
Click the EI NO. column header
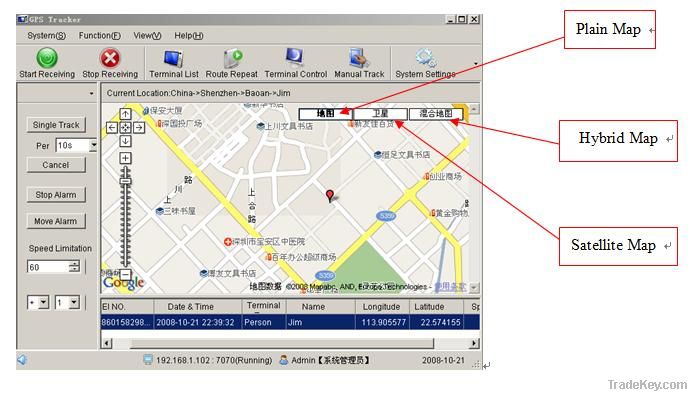click(127, 307)
